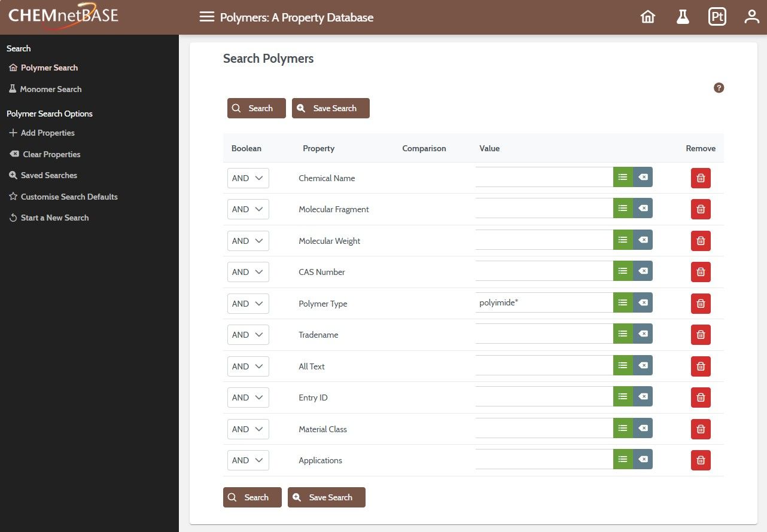Viewport: 767px width, 532px height.
Task: Open value list for Entry ID
Action: click(623, 396)
